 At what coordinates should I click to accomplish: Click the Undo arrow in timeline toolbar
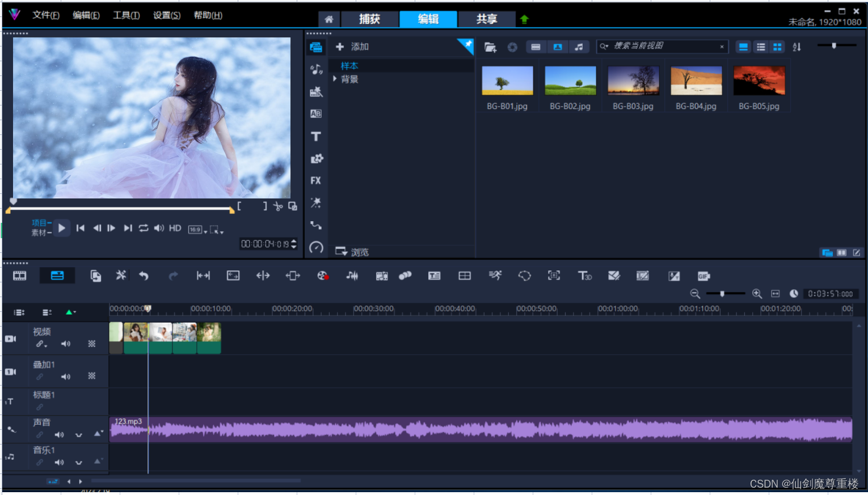(x=144, y=276)
